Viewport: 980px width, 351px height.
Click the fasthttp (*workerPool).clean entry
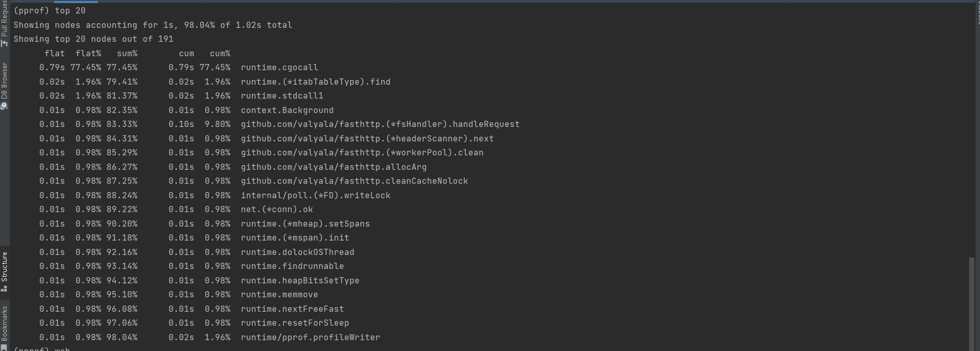(362, 153)
